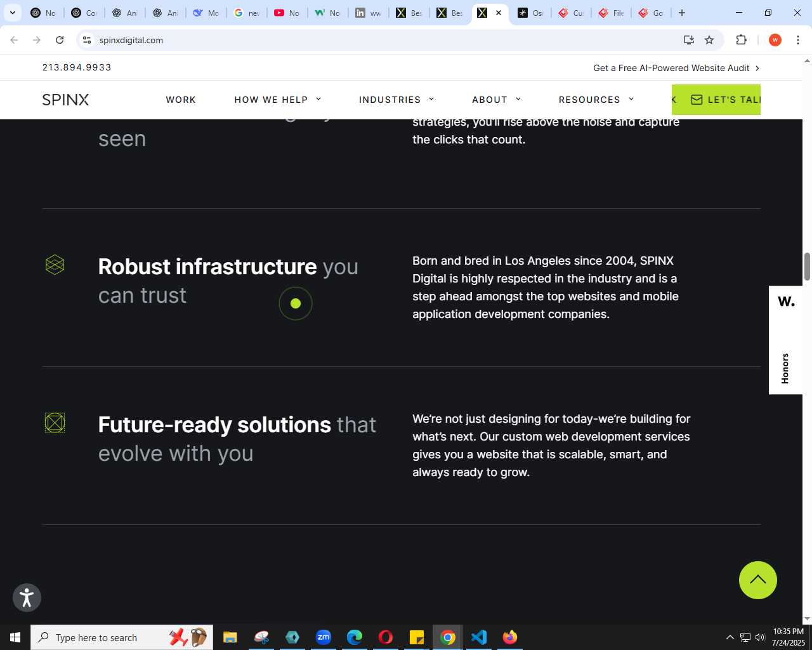Open File Explorer from the taskbar
Screen dimensions: 812x650
(x=230, y=637)
